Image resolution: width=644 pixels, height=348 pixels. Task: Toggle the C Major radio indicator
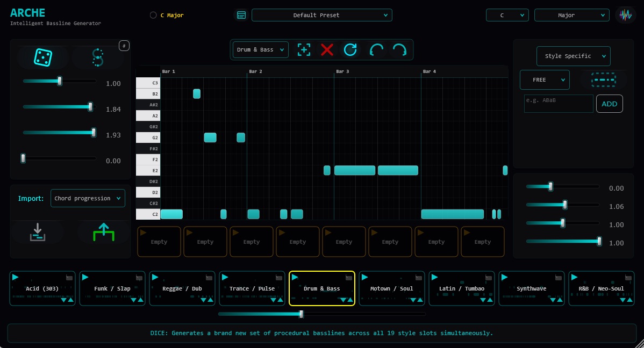tap(153, 15)
